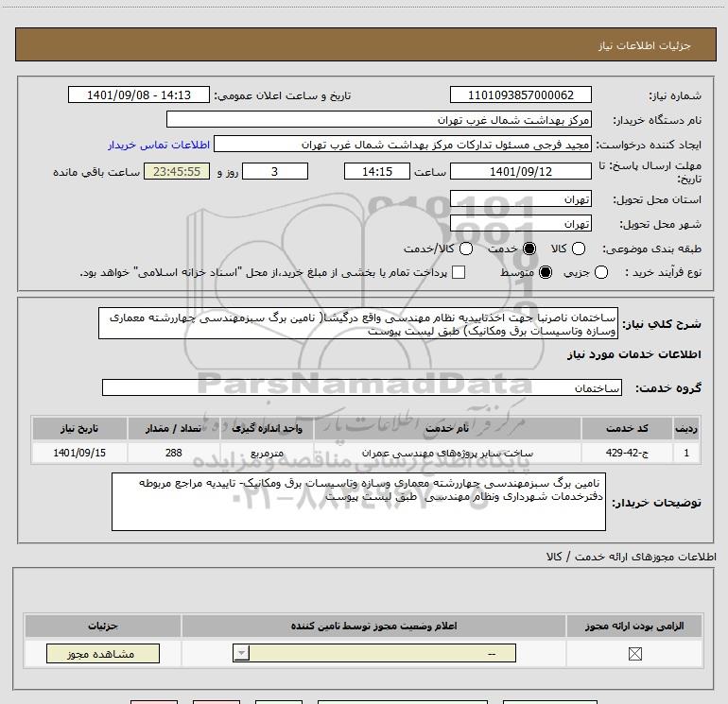Screen dimensions: 728x704
Task: Open the buyer contact info link
Action: click(159, 145)
